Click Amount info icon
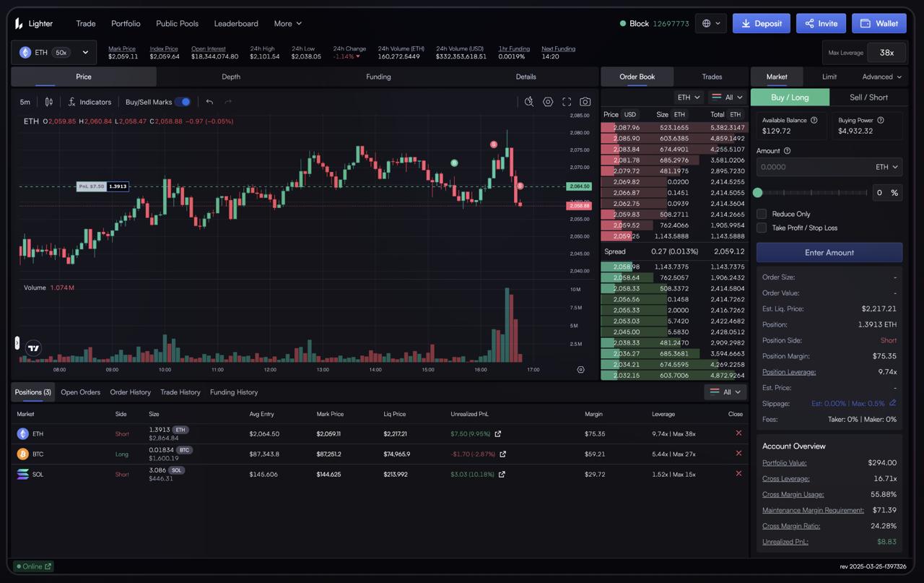Screen dimensions: 924x583 pyautogui.click(x=787, y=151)
